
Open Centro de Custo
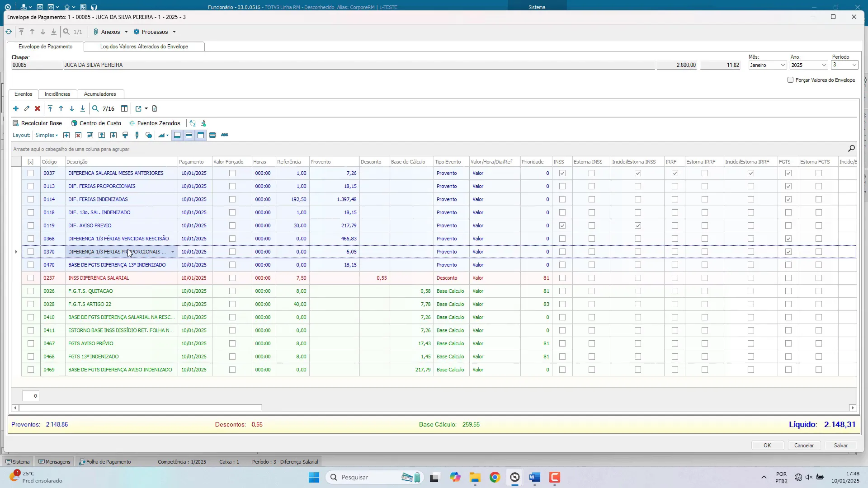[x=96, y=123]
